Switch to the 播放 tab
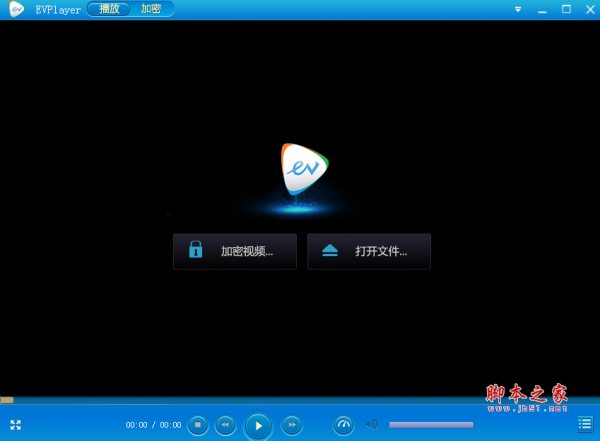 109,9
